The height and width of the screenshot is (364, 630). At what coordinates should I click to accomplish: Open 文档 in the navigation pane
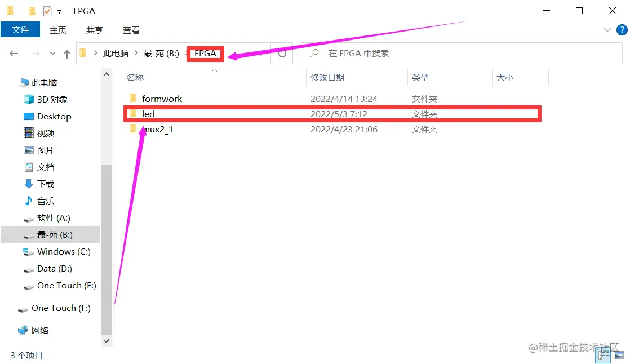(x=46, y=167)
